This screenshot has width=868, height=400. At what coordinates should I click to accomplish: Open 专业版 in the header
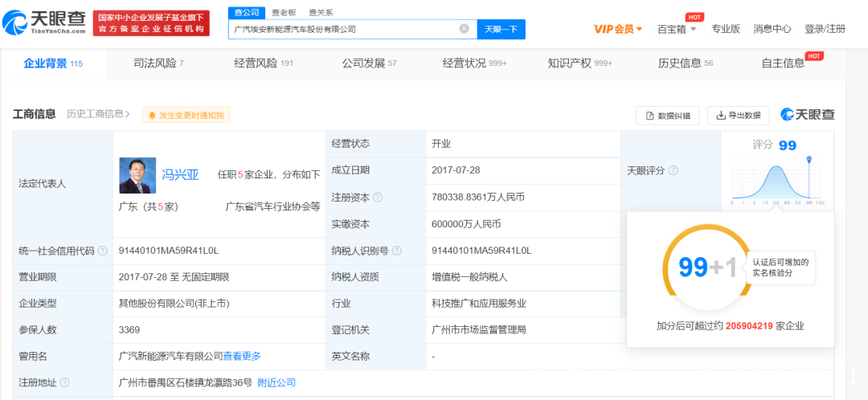click(726, 29)
